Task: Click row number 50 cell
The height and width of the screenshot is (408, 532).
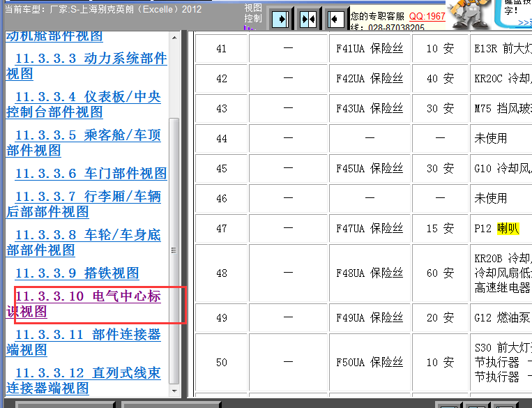Action: coord(222,362)
